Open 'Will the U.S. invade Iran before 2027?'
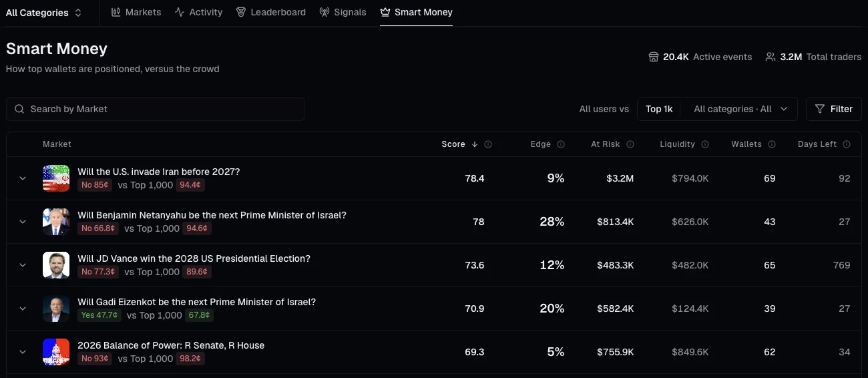This screenshot has width=868, height=378. tap(158, 172)
